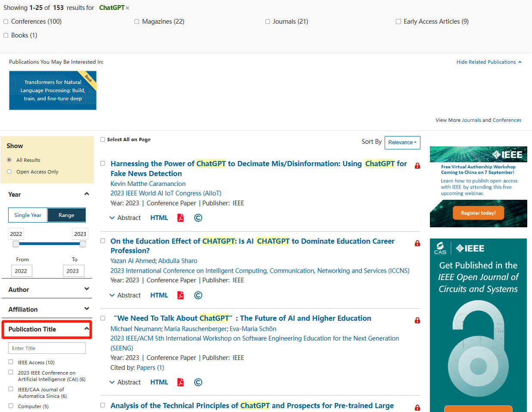Tick the Journals (21) filter checkbox
Viewport: 532px width, 412px height.
click(268, 22)
